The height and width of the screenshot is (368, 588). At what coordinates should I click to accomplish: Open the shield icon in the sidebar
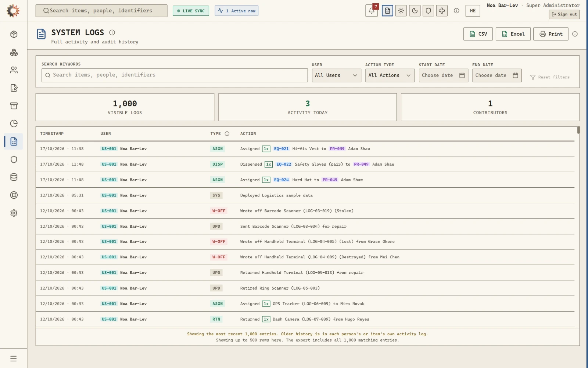tap(14, 159)
